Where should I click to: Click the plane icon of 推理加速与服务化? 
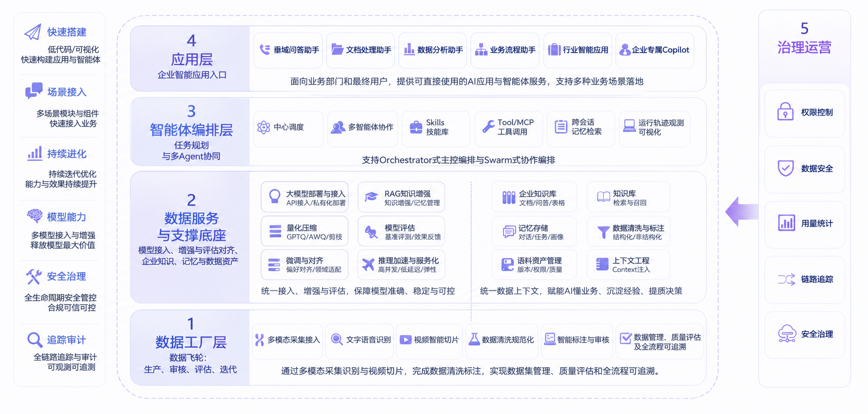(x=368, y=265)
